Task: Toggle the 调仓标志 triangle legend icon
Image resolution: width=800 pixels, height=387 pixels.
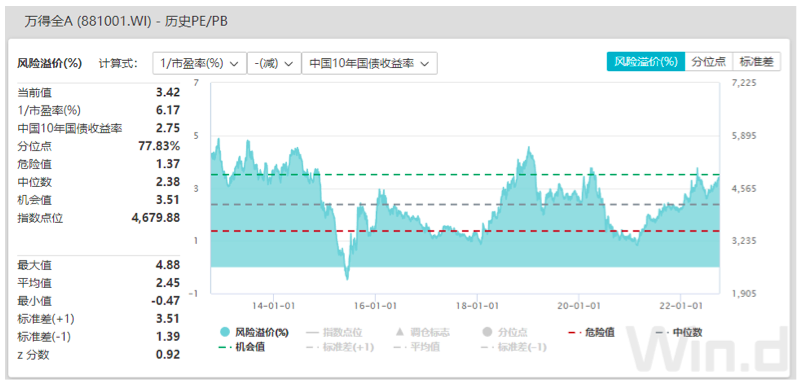Action: (x=400, y=332)
